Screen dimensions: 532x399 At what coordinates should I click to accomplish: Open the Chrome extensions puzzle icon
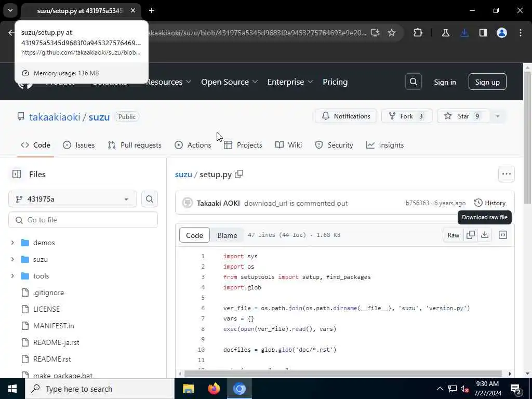click(x=418, y=33)
